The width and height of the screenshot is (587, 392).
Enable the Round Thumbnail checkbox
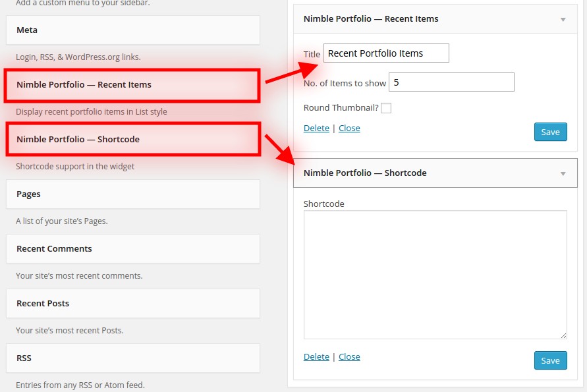tap(386, 108)
